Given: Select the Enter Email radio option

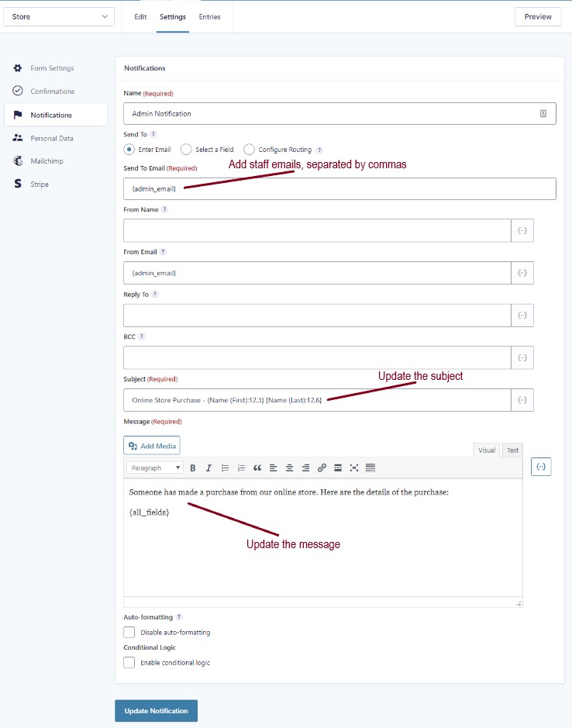Looking at the screenshot, I should (129, 150).
